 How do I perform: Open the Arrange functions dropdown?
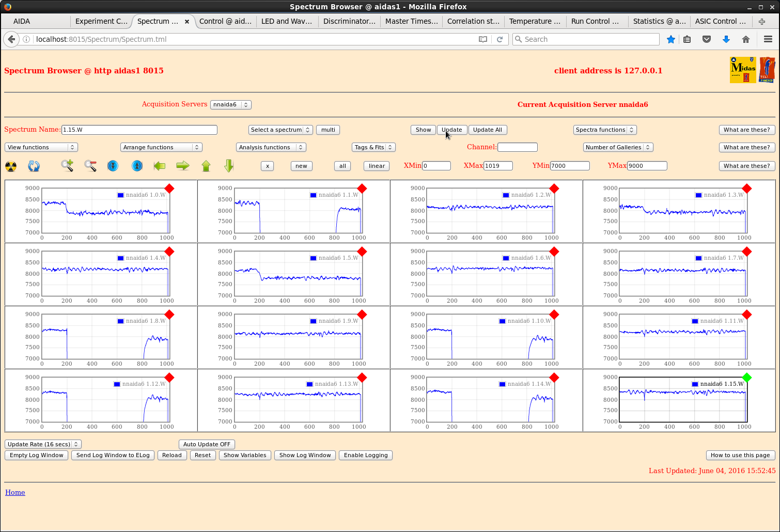tap(161, 147)
